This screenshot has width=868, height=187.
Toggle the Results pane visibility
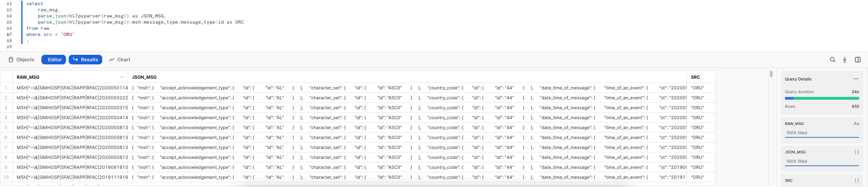point(85,60)
